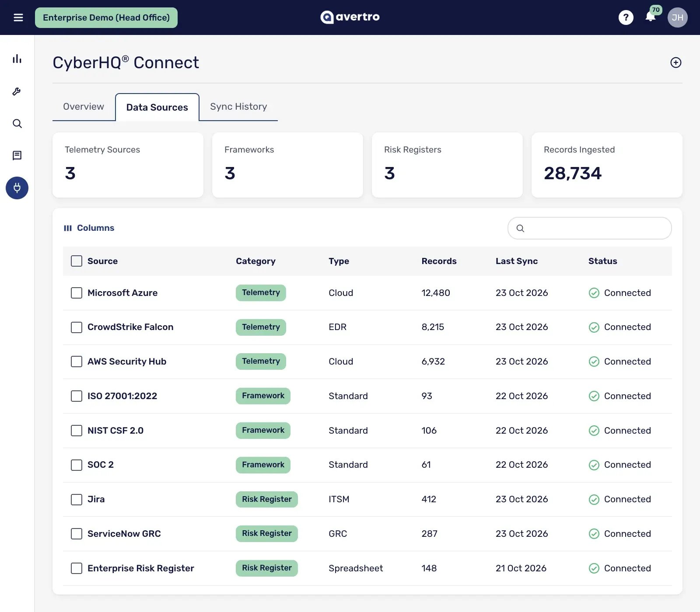Select the Data Sources tab
The height and width of the screenshot is (612, 700).
point(157,107)
